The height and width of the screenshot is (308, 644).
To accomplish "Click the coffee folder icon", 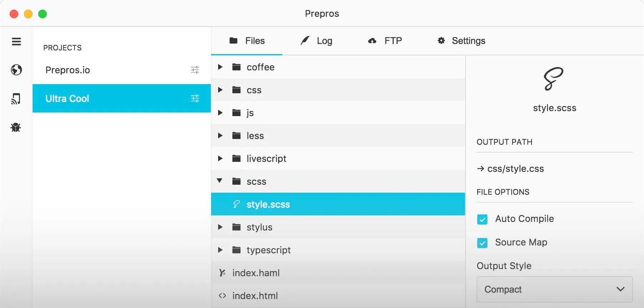I will point(236,67).
